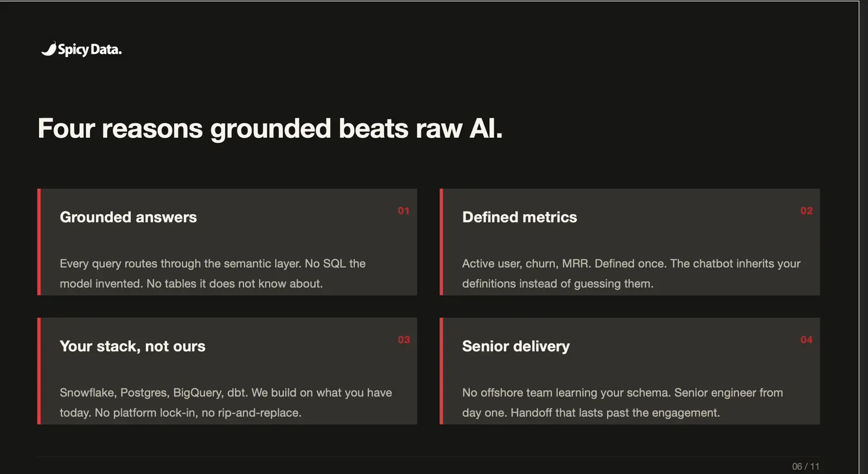This screenshot has width=868, height=474.
Task: Click the red accent bar on Defined metrics card
Action: pyautogui.click(x=442, y=242)
